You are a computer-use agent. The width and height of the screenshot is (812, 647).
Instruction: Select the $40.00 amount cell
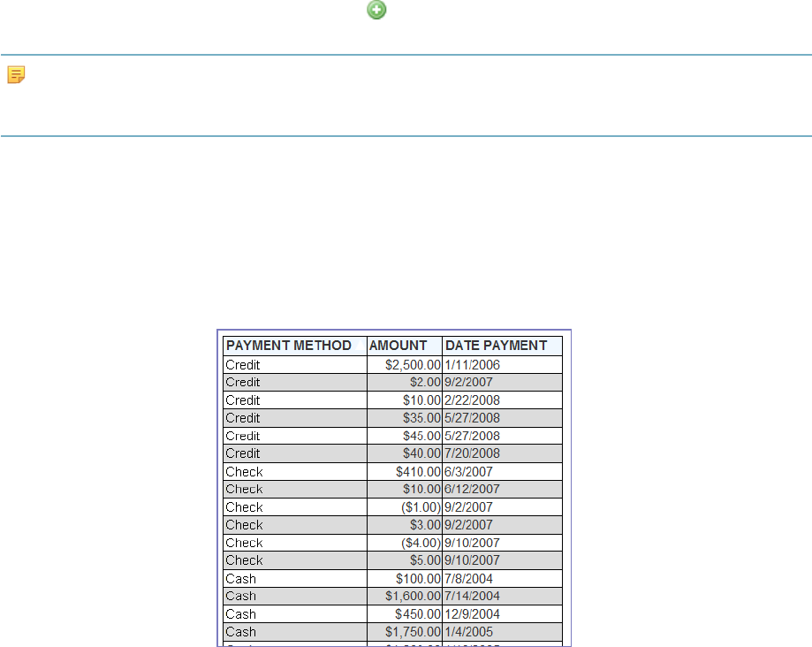[x=405, y=453]
